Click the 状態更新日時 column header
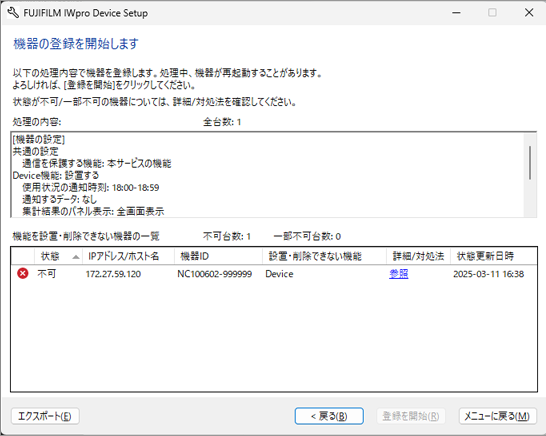Viewport: 546px width, 436px height. click(x=493, y=256)
